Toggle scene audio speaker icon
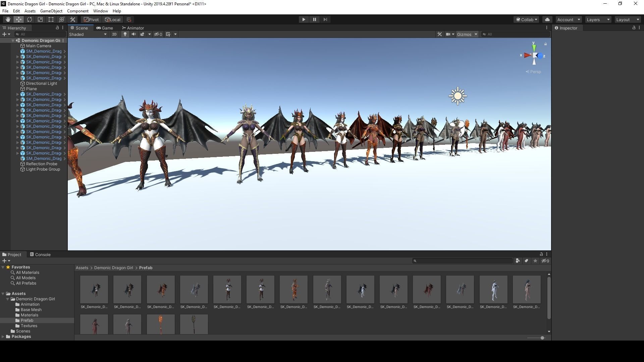 coord(133,34)
